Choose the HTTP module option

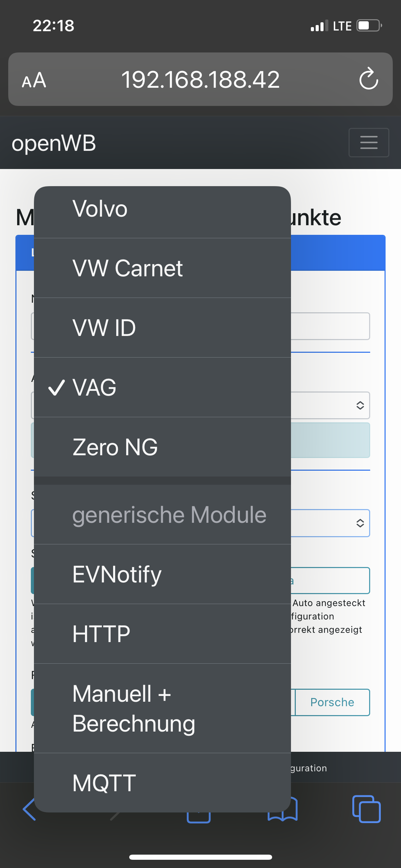click(162, 634)
